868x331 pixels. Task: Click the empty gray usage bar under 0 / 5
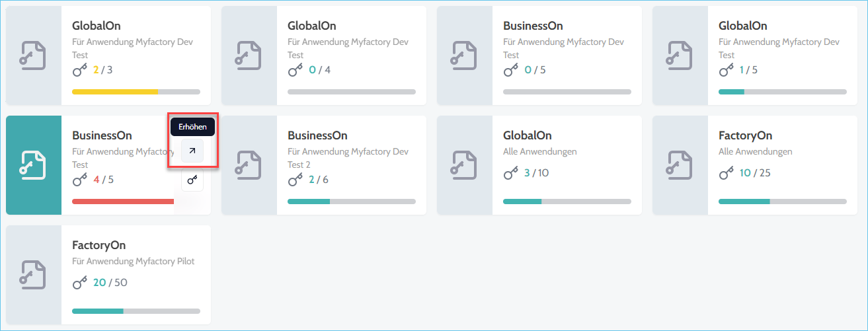pyautogui.click(x=567, y=92)
